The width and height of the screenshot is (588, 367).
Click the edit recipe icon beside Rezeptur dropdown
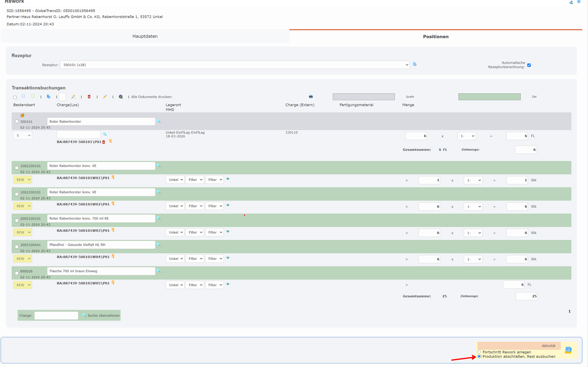(415, 64)
